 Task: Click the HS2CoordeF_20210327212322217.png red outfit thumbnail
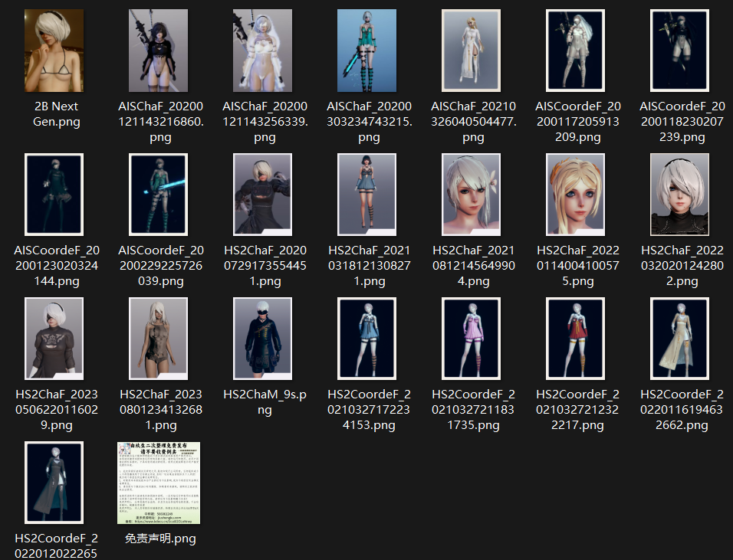pos(576,339)
